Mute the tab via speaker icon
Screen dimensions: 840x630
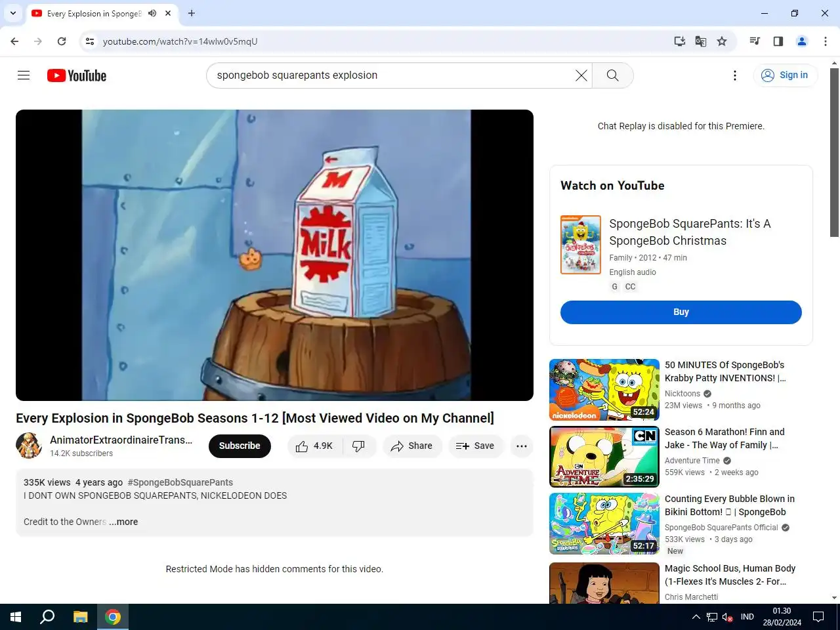tap(152, 13)
